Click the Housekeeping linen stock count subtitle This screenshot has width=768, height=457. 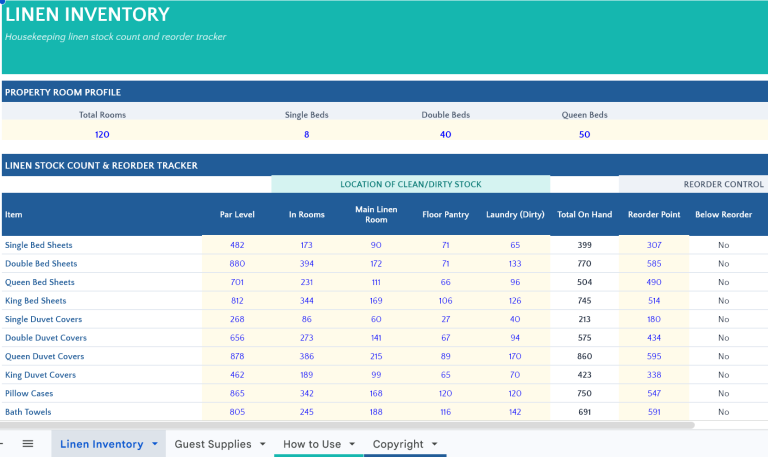coord(116,37)
